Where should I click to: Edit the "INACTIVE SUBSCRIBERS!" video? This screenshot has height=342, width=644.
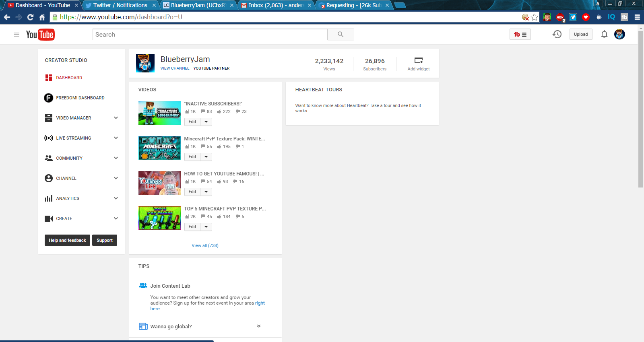[192, 122]
